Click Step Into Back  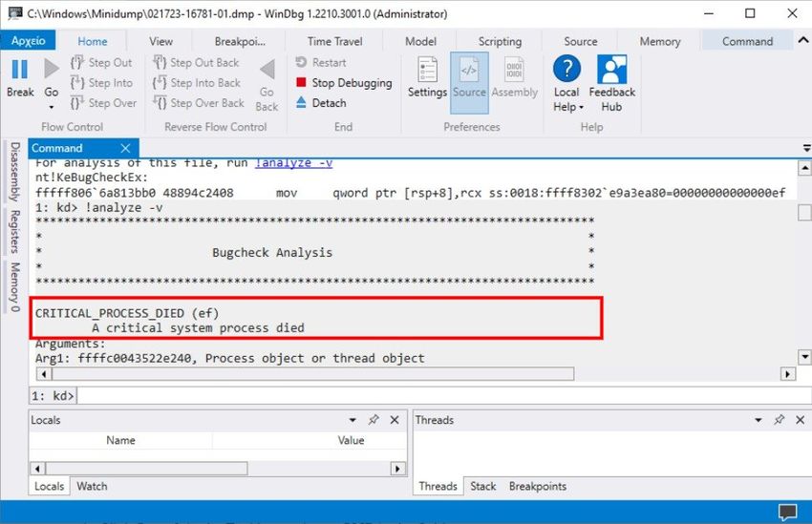click(196, 83)
